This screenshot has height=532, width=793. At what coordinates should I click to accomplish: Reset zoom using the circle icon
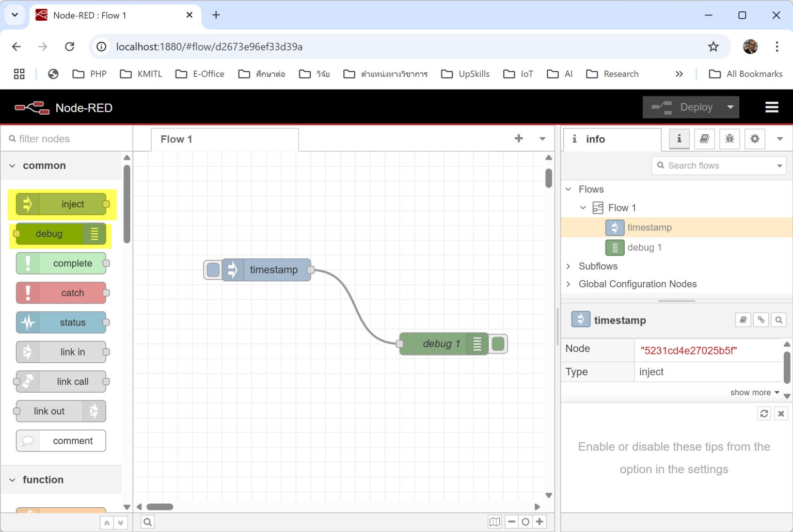click(526, 522)
